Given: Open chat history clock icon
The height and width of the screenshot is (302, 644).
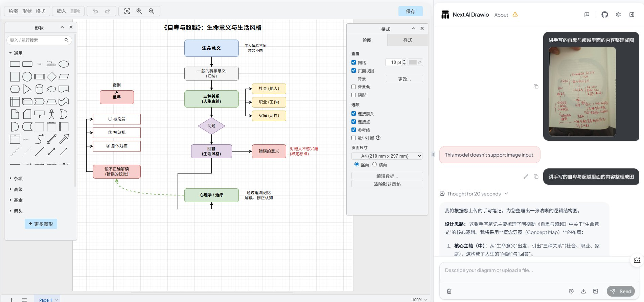Looking at the screenshot, I should pyautogui.click(x=571, y=291).
